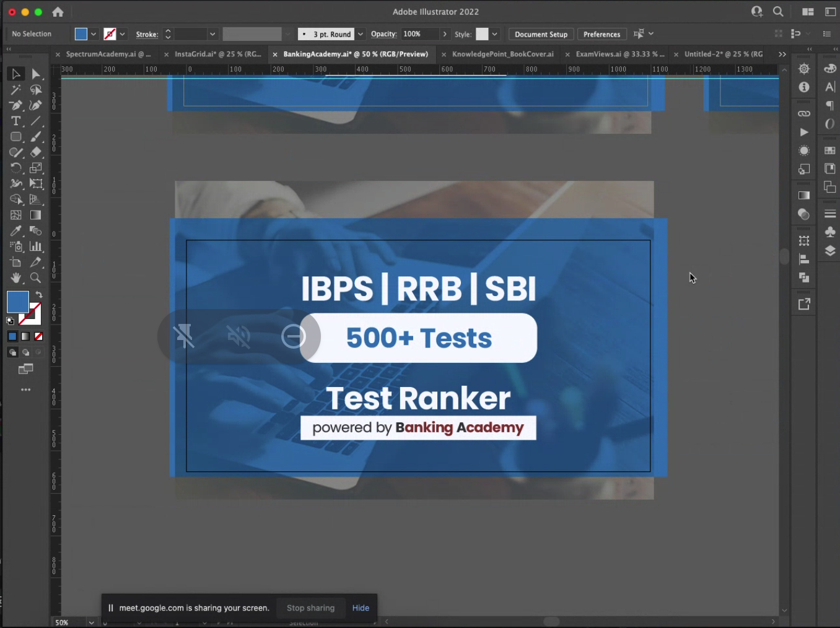Switch to KnowledgePoint_BookCover.ai tab
The image size is (840, 628).
(503, 55)
